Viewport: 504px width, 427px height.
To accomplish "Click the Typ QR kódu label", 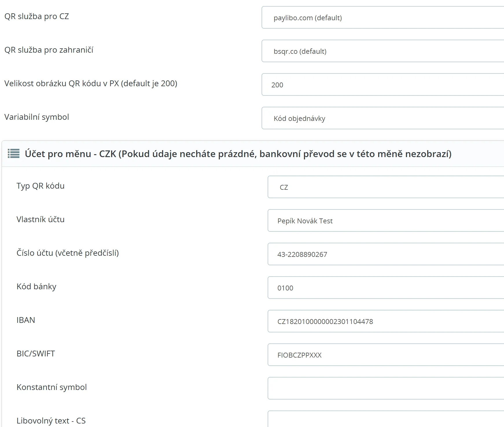I will click(x=41, y=186).
